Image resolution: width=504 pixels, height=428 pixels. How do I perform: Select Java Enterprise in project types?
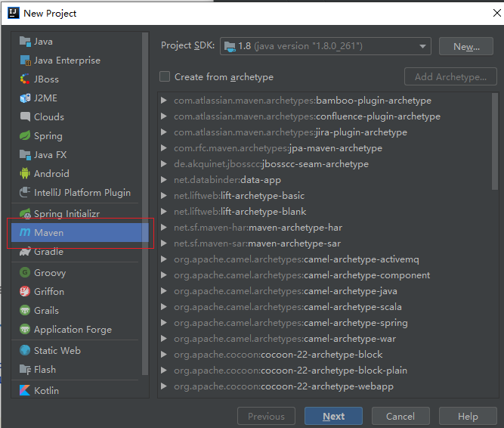pos(66,60)
